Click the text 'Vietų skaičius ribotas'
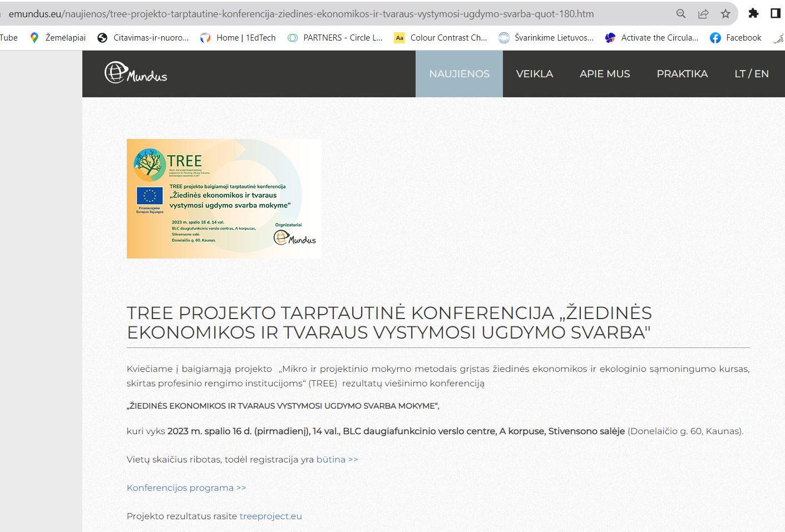Viewport: 785px width, 532px height. (174, 459)
